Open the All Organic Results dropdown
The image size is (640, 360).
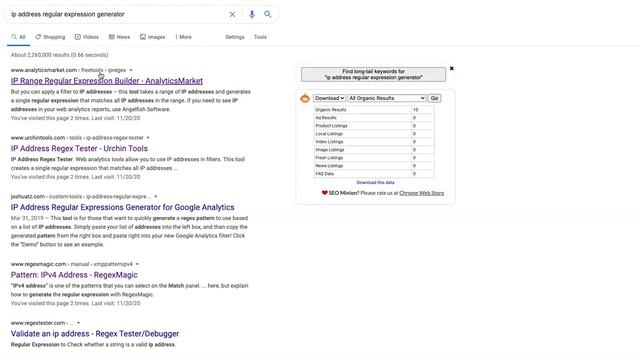[387, 98]
